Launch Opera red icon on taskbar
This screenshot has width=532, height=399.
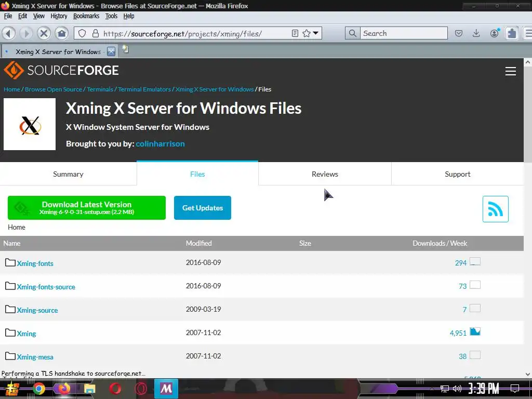tap(115, 389)
